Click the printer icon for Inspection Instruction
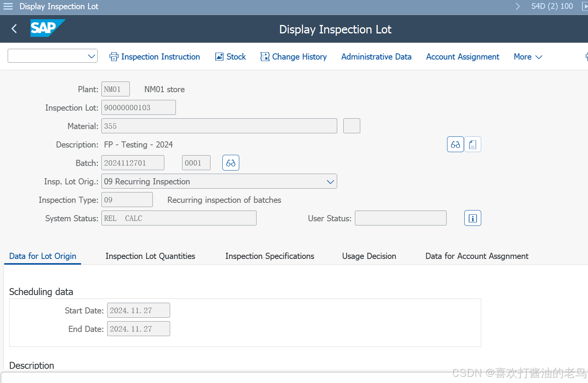This screenshot has height=383, width=588. (114, 57)
